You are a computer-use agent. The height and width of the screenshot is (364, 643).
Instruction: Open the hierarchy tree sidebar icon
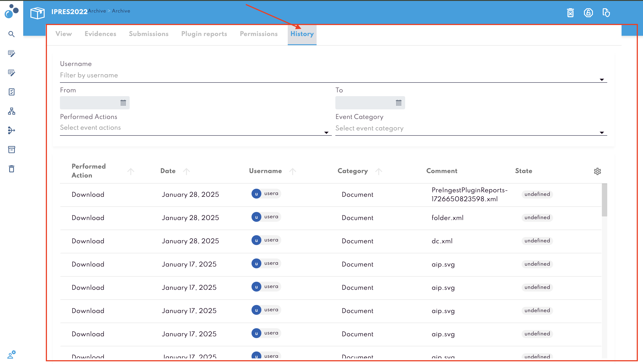click(x=11, y=111)
